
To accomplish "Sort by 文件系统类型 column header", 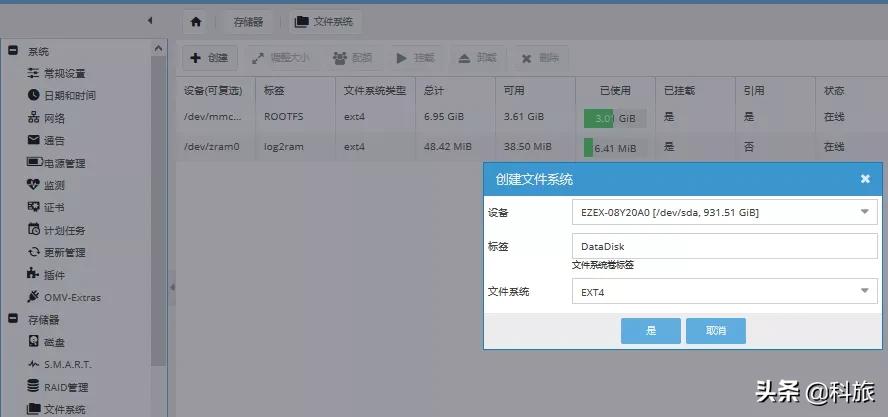I will (x=375, y=91).
